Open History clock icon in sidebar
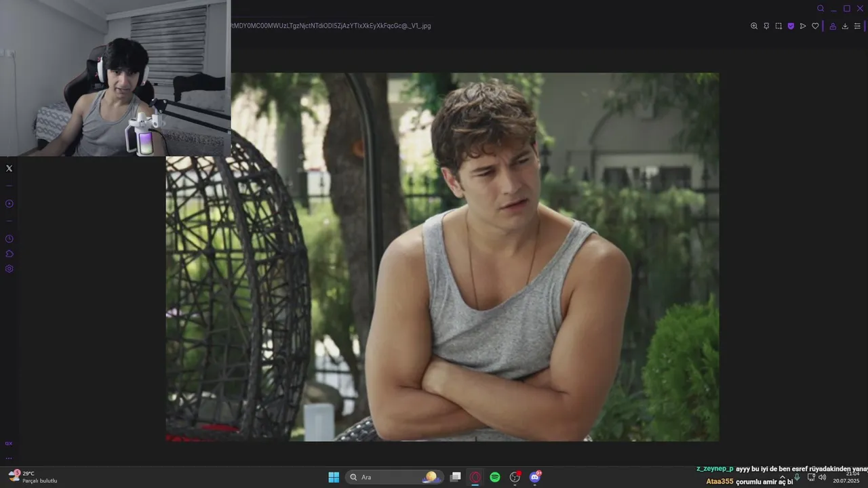The height and width of the screenshot is (488, 868). [9, 239]
